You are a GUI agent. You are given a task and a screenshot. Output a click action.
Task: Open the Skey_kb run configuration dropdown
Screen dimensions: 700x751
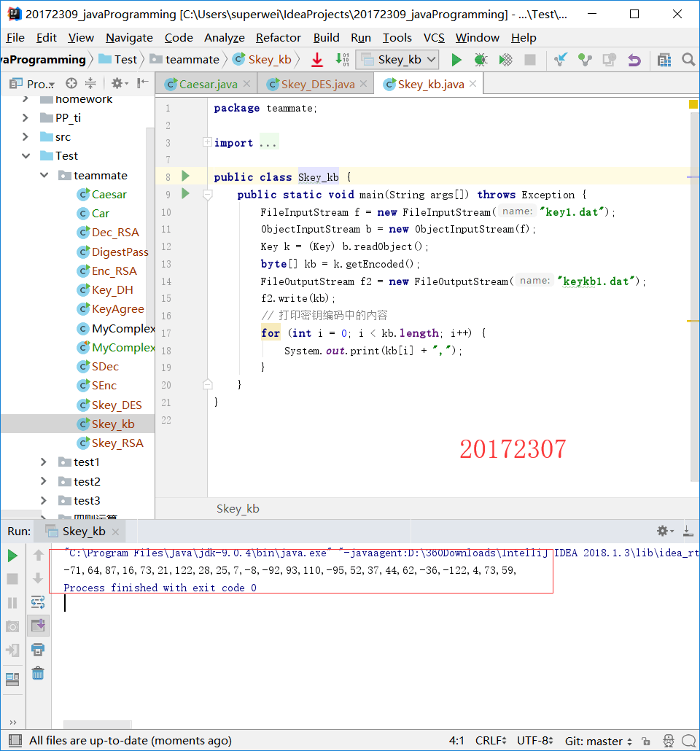pyautogui.click(x=398, y=60)
